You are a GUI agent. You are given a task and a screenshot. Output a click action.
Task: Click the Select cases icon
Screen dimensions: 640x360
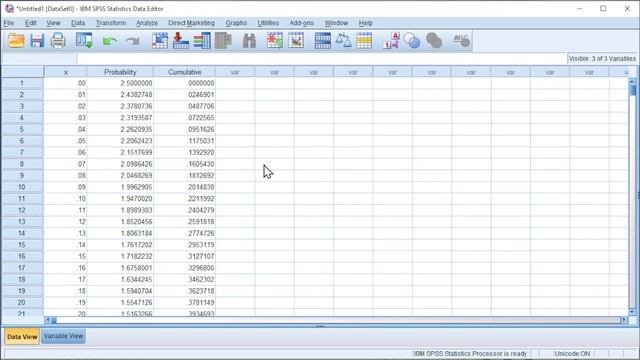pyautogui.click(x=364, y=41)
